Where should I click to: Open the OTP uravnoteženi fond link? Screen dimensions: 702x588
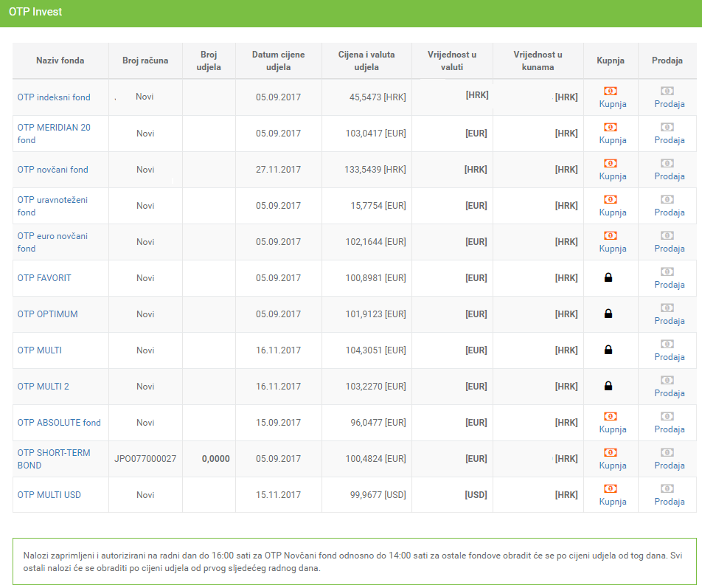[x=52, y=206]
